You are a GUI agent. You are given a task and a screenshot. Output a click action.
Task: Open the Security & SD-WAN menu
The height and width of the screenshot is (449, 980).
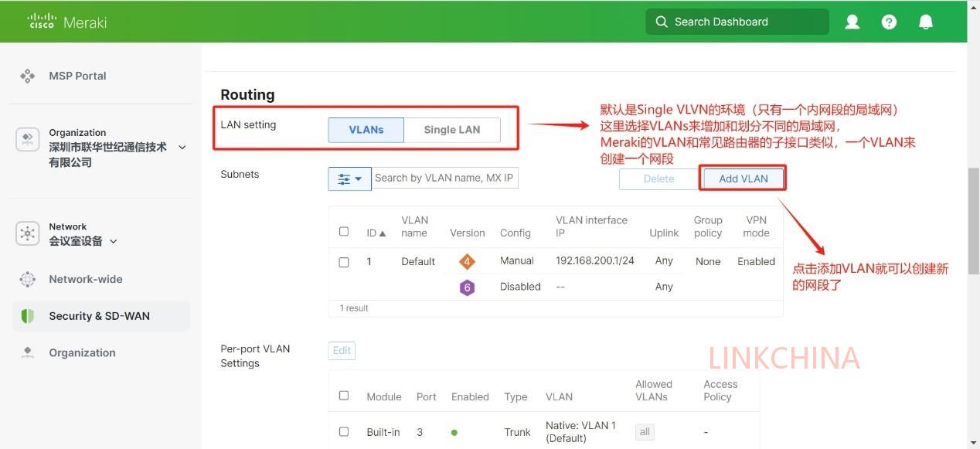100,316
